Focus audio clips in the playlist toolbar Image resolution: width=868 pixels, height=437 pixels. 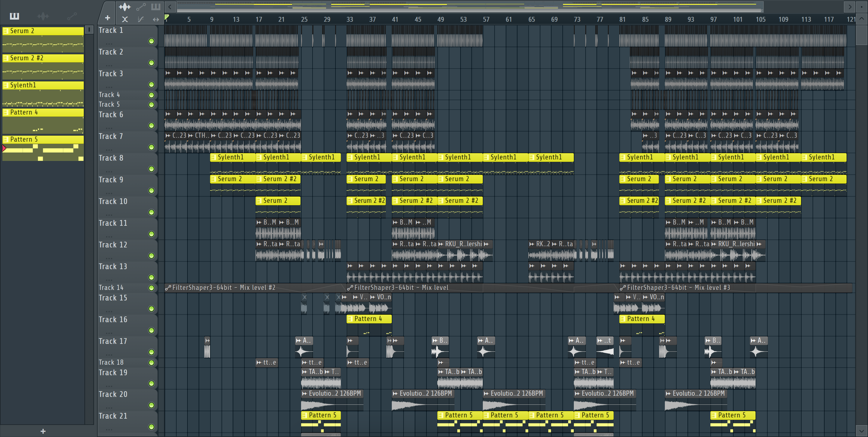click(125, 7)
